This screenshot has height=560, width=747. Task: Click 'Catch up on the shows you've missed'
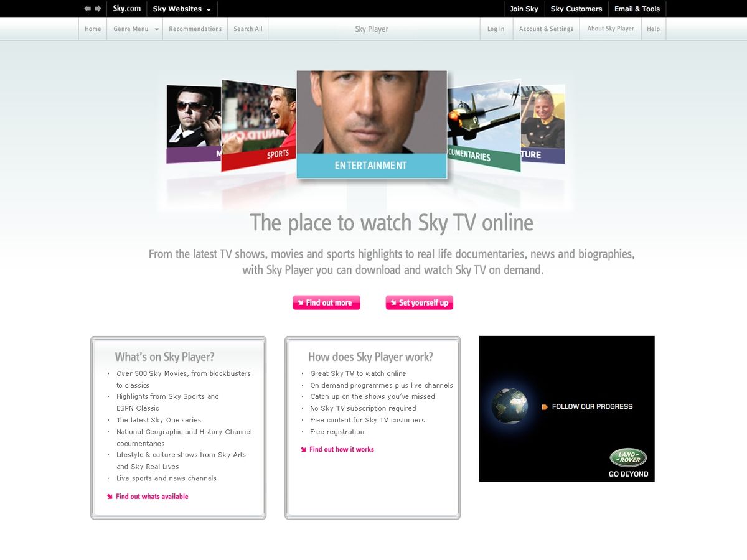(373, 396)
